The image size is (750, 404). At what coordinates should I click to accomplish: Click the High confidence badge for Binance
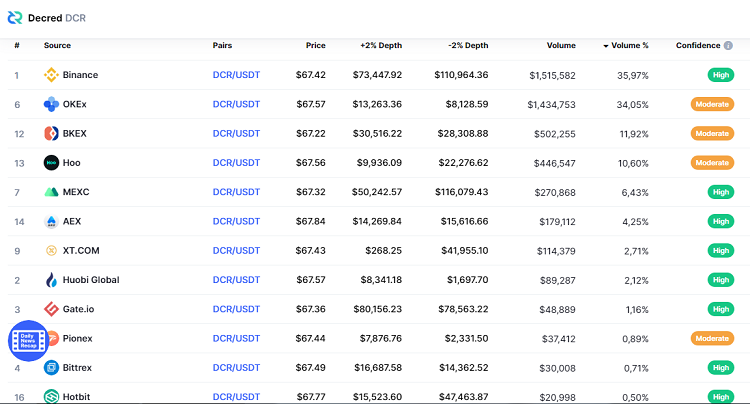pyautogui.click(x=720, y=75)
